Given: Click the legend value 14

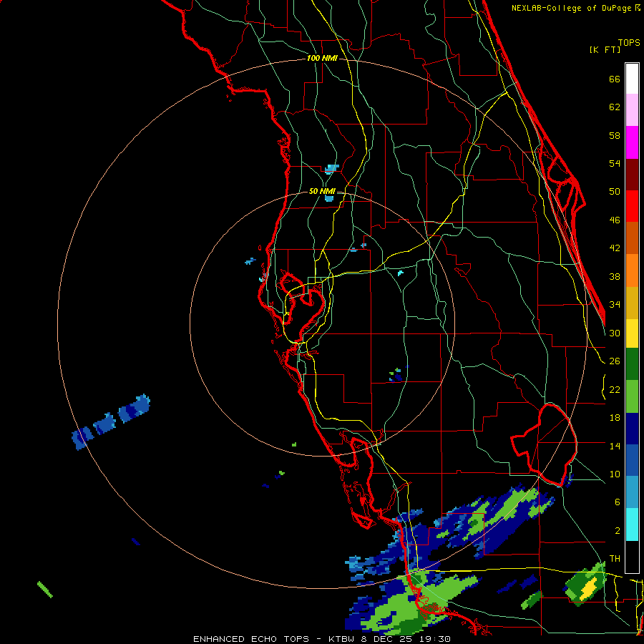Looking at the screenshot, I should pos(615,446).
